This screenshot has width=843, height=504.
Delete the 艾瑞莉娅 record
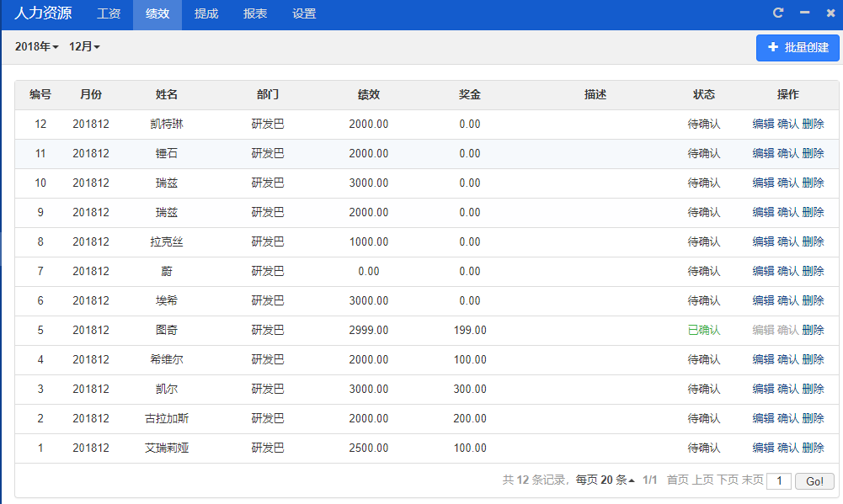point(813,448)
